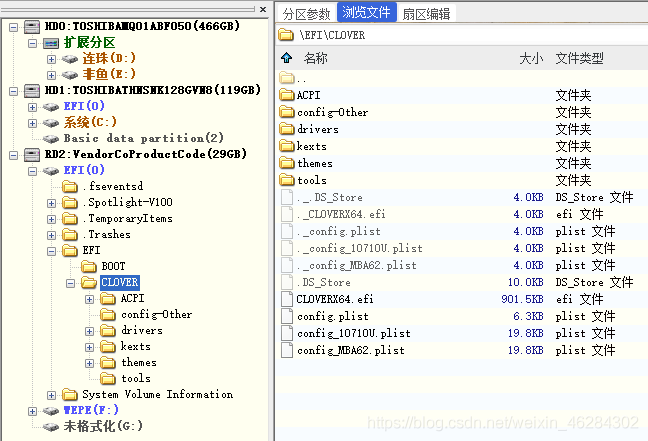Click the config.plist file icon

[x=287, y=316]
